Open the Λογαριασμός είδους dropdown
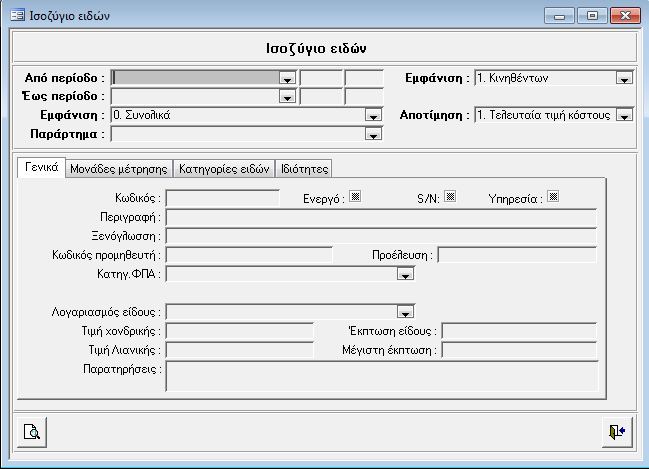Viewport: 649px width, 469px height. tap(405, 311)
